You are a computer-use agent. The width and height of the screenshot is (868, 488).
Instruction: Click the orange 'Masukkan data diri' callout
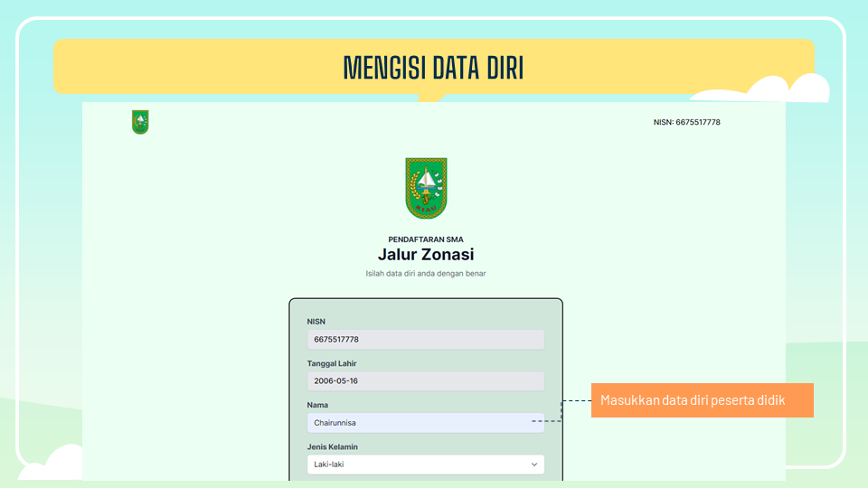click(x=702, y=400)
